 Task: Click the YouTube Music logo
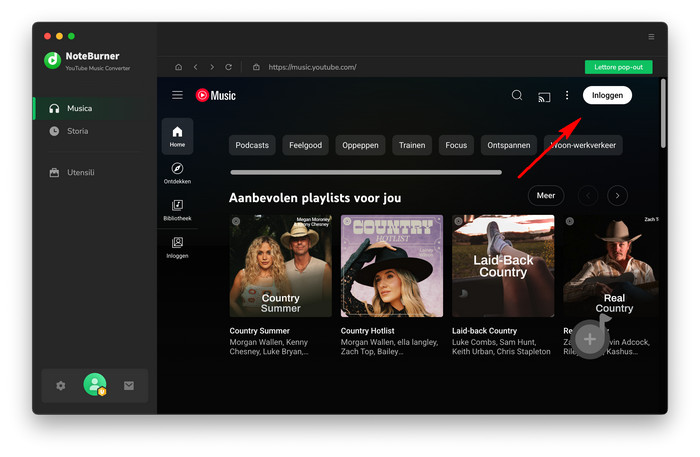tap(216, 96)
